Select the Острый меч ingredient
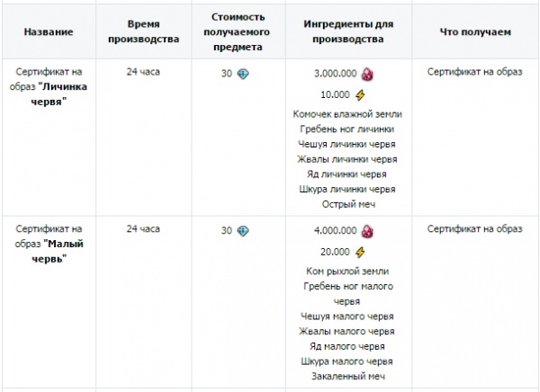 click(348, 204)
